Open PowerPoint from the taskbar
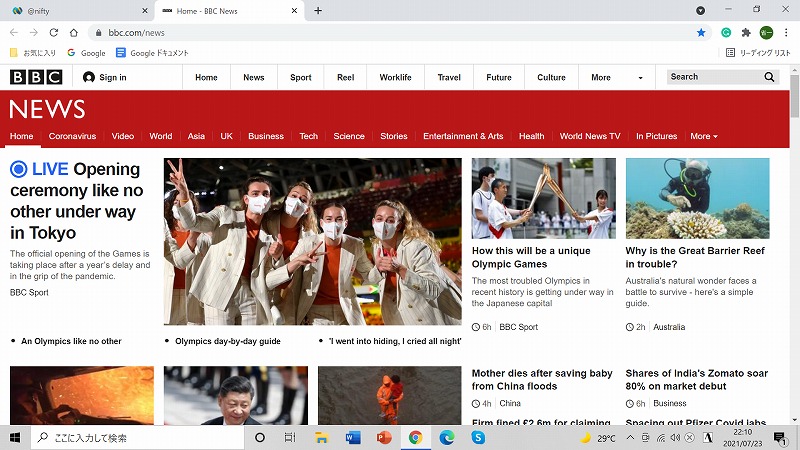 [x=384, y=438]
